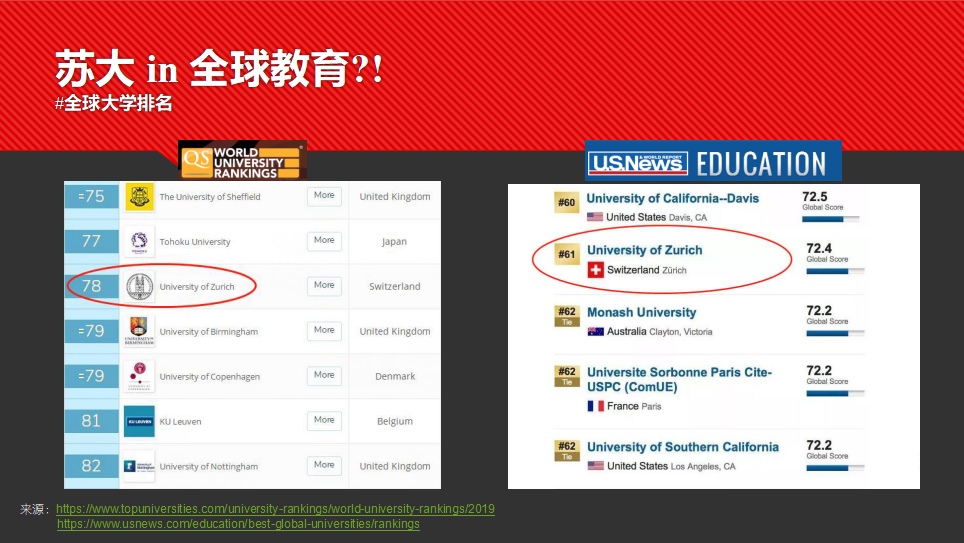Click KU Leuven name text
This screenshot has width=964, height=543.
pos(180,421)
